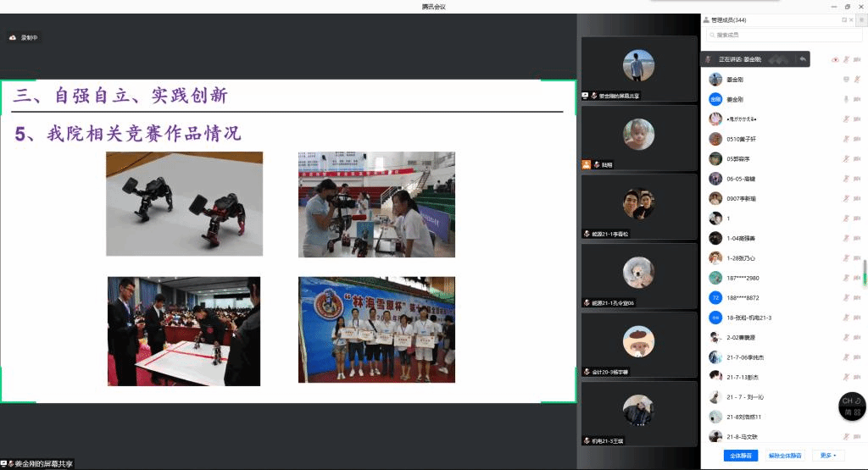Viewport: 868px width, 470px height.
Task: Click the reply arrow in speaking banner
Action: coord(802,59)
